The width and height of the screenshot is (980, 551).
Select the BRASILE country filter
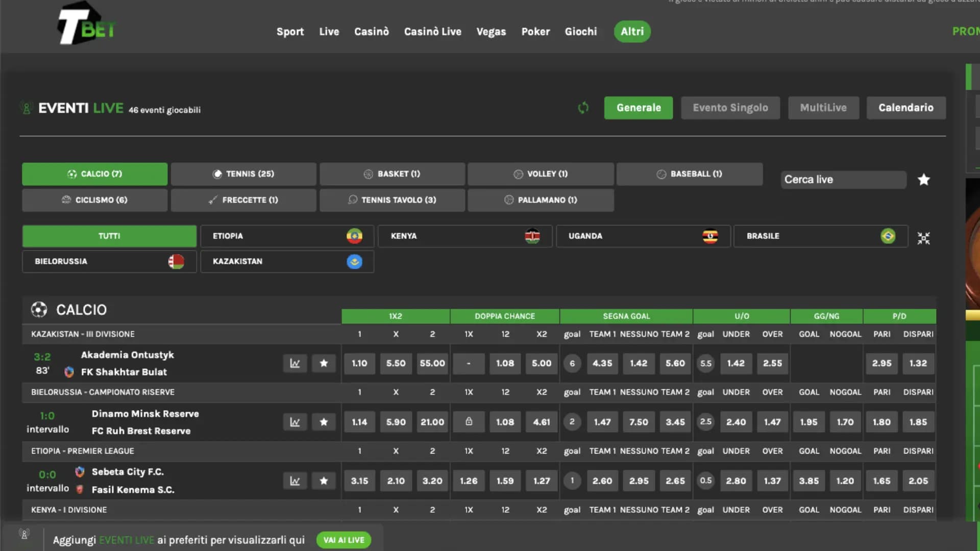(819, 236)
